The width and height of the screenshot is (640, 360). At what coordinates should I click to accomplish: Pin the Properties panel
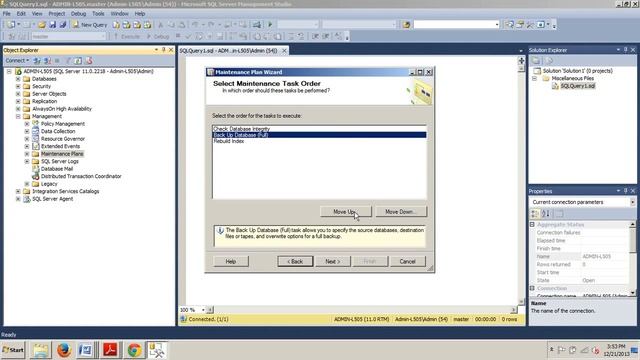coord(625,191)
